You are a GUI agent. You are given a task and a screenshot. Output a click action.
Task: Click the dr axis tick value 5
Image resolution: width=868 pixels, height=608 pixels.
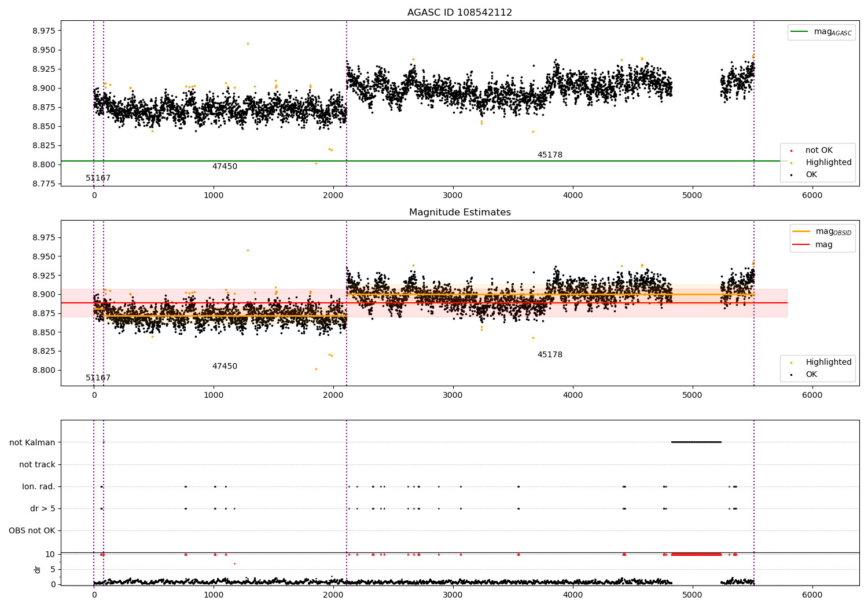click(53, 570)
